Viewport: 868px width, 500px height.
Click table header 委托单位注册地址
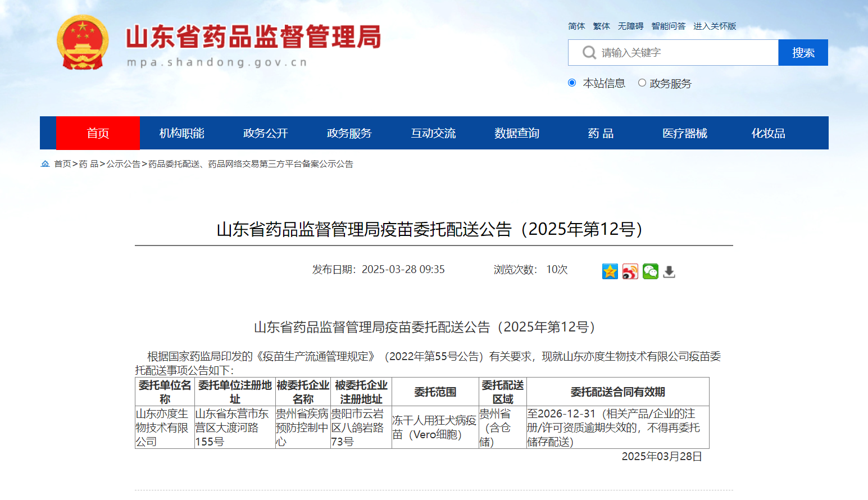click(235, 392)
